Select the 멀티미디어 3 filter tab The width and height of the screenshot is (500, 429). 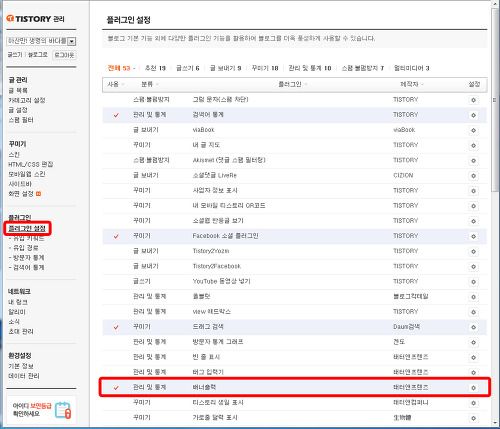[x=412, y=68]
